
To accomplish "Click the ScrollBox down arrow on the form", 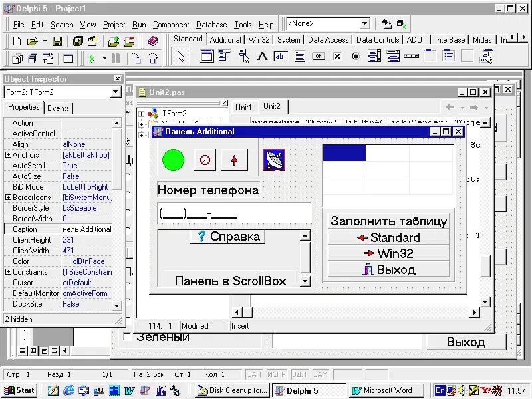I will [x=305, y=281].
